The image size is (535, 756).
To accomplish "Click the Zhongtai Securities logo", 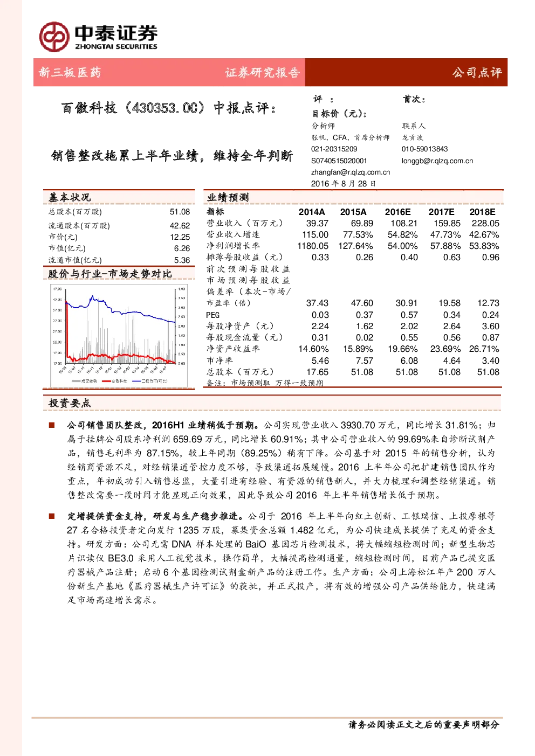I will (x=98, y=37).
